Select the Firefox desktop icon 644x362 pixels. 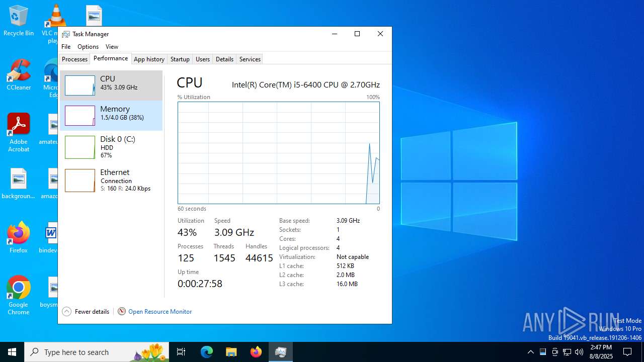tap(19, 238)
